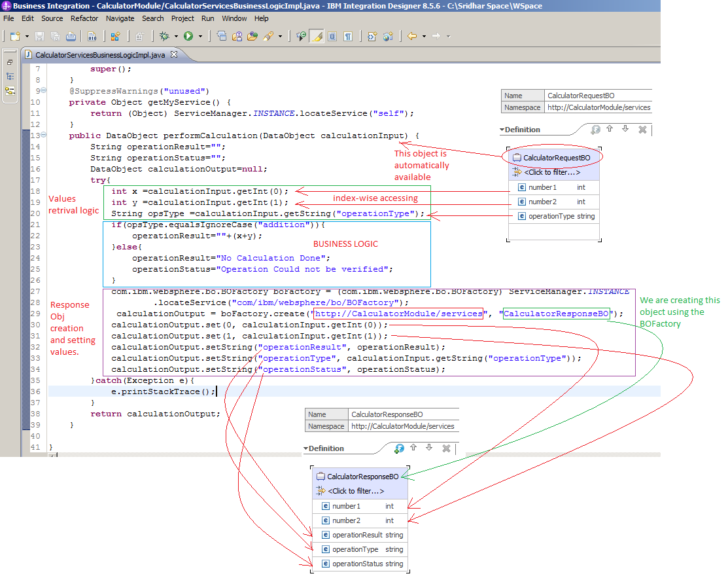Open the Help menu
Image resolution: width=728 pixels, height=580 pixels.
262,18
